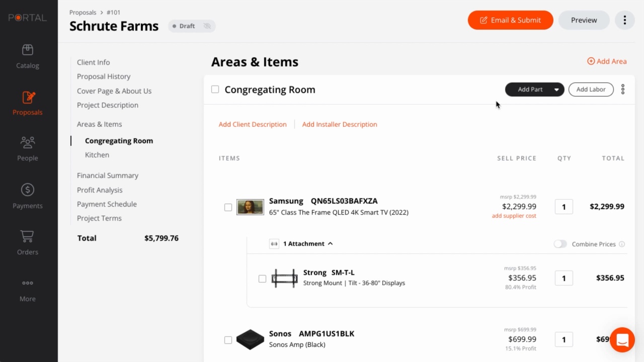Go to Profit Analysis section
The width and height of the screenshot is (644, 362).
click(100, 190)
